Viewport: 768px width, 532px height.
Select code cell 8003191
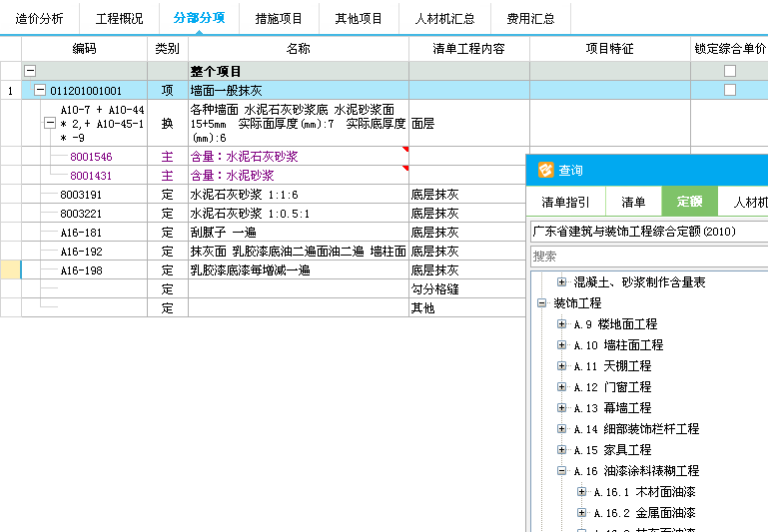click(81, 195)
